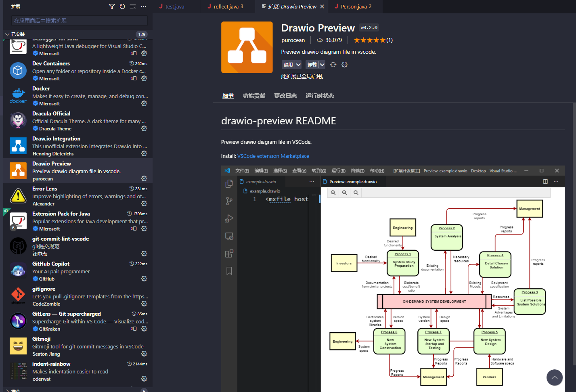576x392 pixels.
Task: Open manage gear for Error Lens
Action: pos(144,203)
